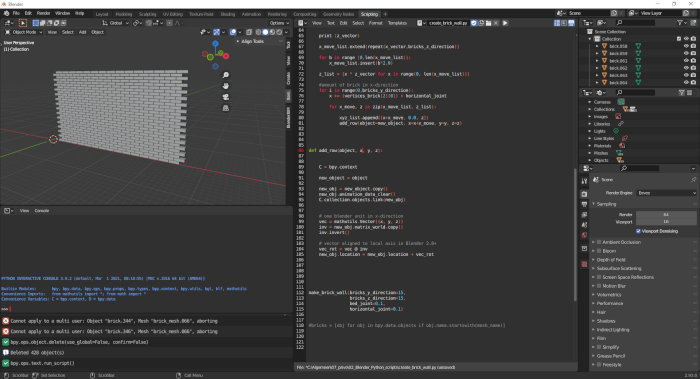Click the Z axis of the navigation gizmo
Image resolution: width=700 pixels, height=379 pixels.
pos(216,44)
